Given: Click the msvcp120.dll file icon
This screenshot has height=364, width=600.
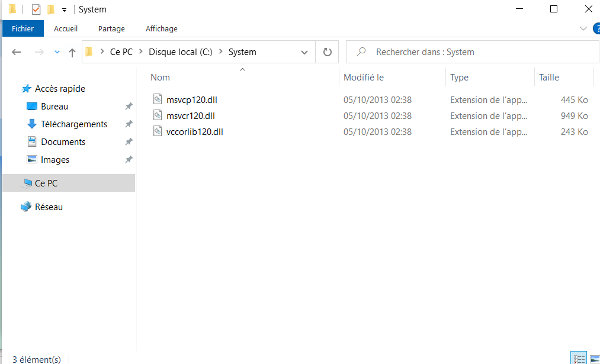Looking at the screenshot, I should 157,99.
